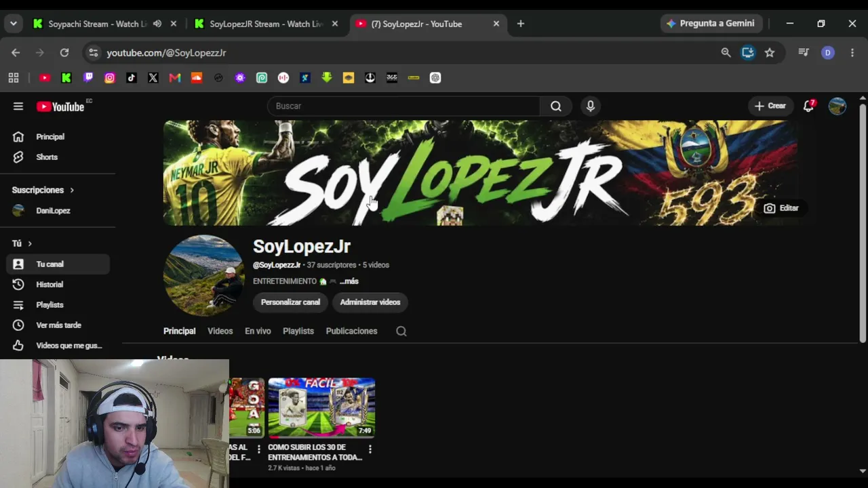Open the Twitch bookmark
The height and width of the screenshot is (488, 868).
[88, 78]
